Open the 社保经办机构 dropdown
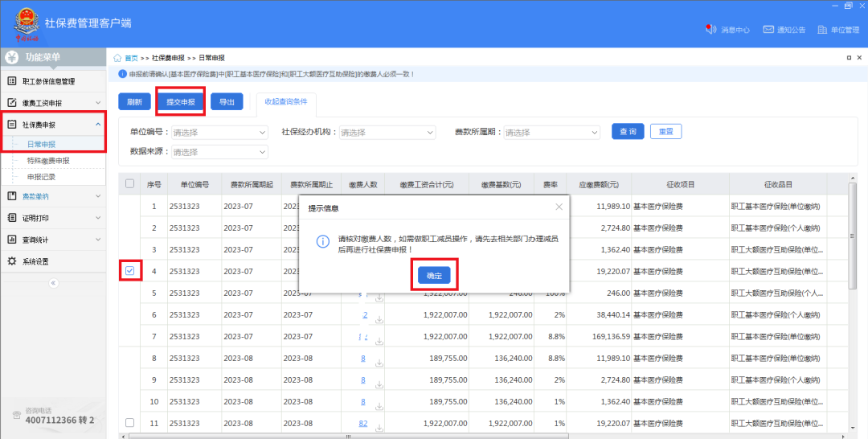 pyautogui.click(x=387, y=133)
